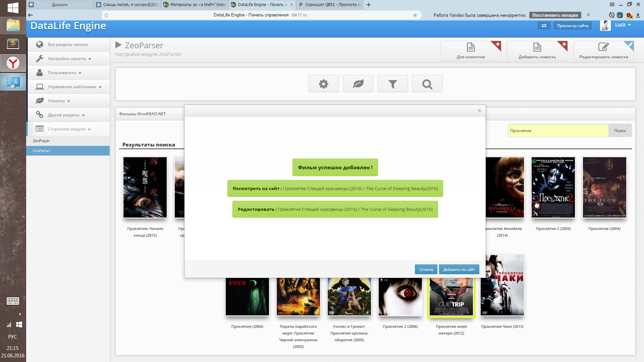Open browser downloads arrow icon

pyautogui.click(x=638, y=15)
